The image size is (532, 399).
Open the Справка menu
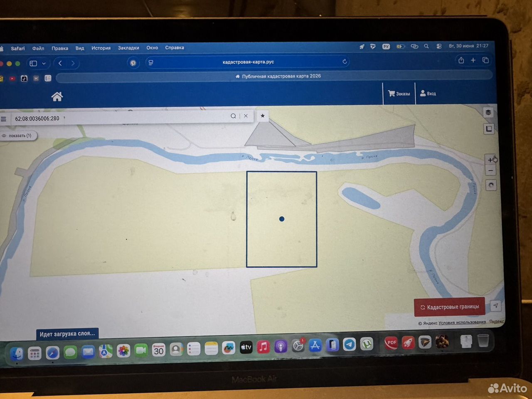(175, 47)
